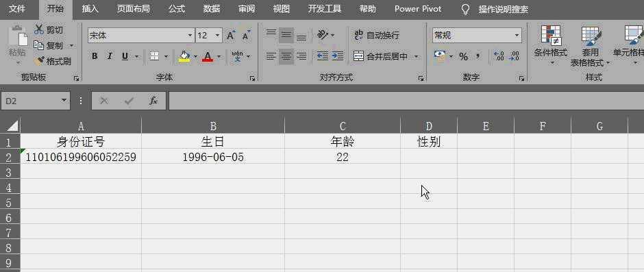This screenshot has height=272, width=644.
Task: Align text to bottom
Action: (x=301, y=37)
